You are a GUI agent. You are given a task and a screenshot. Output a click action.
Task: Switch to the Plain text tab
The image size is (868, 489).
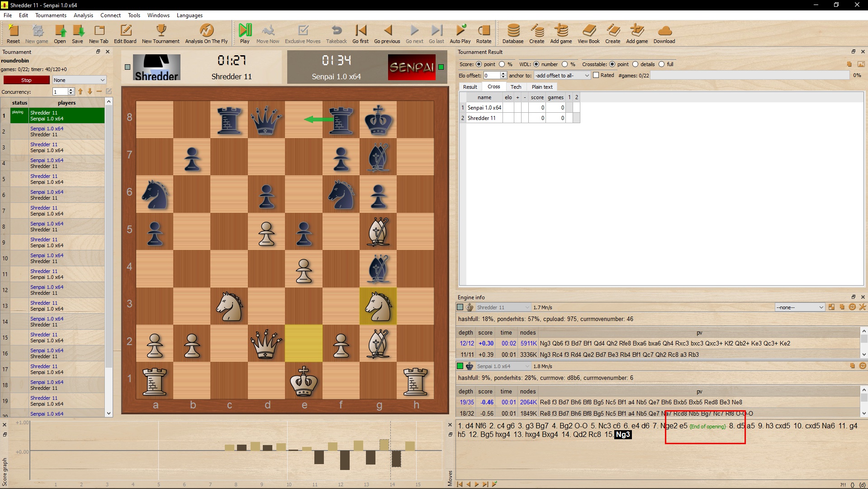click(542, 87)
